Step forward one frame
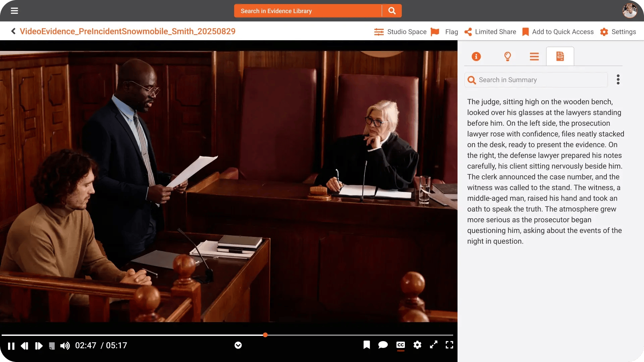644x362 pixels. click(x=39, y=346)
